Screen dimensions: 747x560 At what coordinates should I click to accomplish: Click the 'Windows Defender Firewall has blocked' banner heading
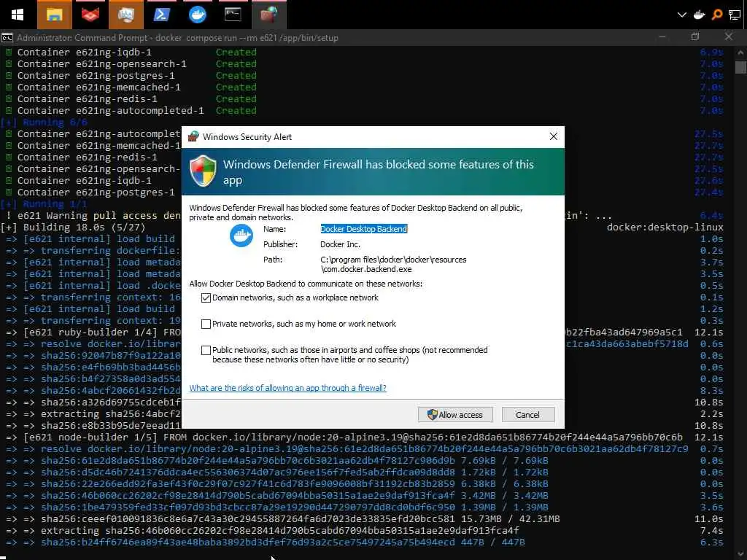click(x=379, y=172)
